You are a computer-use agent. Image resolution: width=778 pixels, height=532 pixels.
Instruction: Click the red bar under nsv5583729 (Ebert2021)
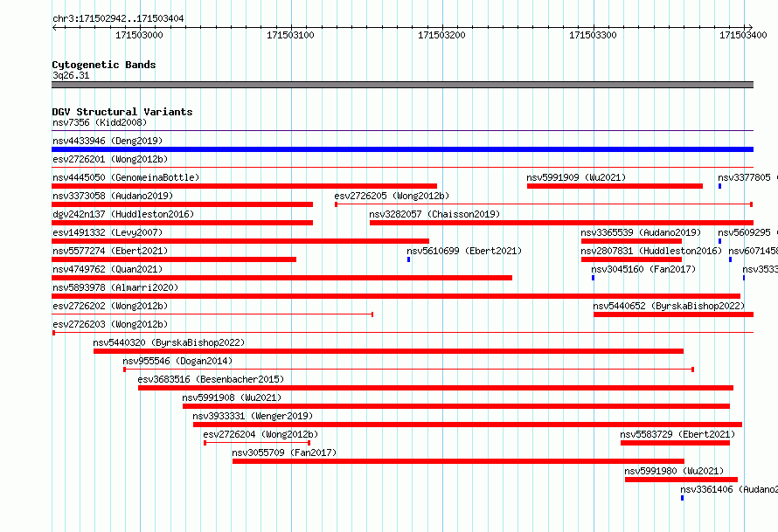(676, 443)
